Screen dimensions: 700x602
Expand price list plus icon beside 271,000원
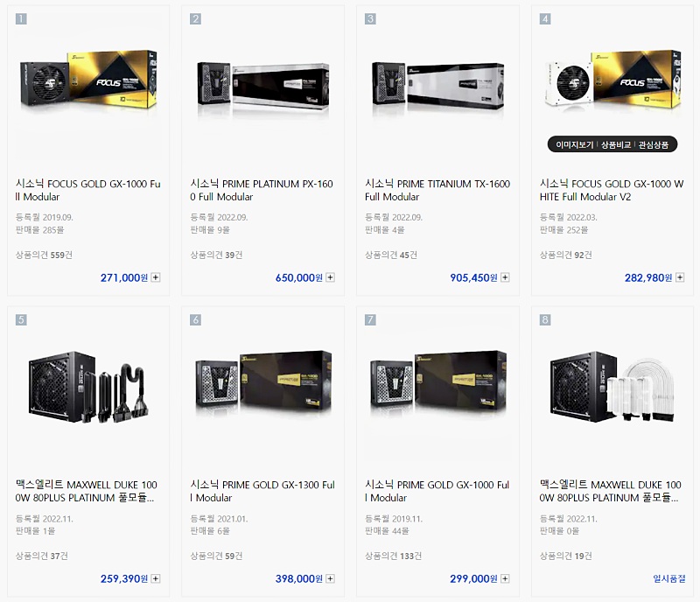[156, 277]
